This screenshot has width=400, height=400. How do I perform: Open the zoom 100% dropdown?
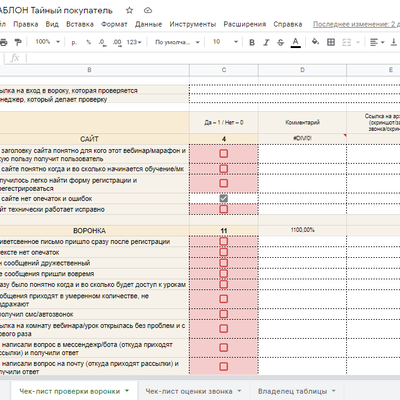(x=48, y=42)
